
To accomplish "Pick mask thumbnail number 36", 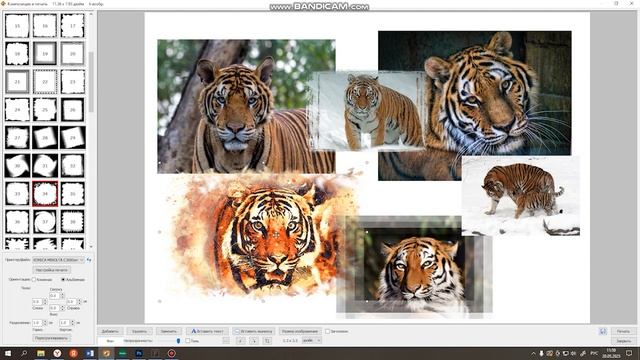I will click(17, 221).
